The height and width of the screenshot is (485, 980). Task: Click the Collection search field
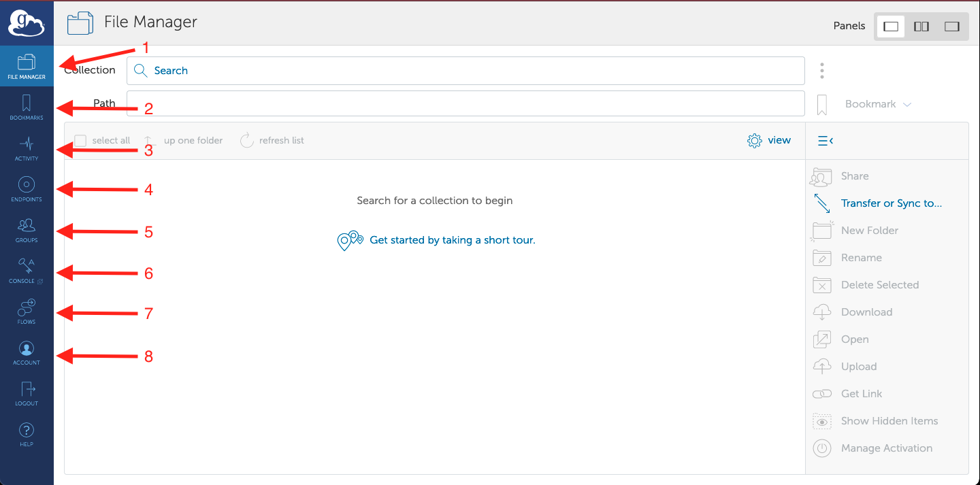[465, 71]
